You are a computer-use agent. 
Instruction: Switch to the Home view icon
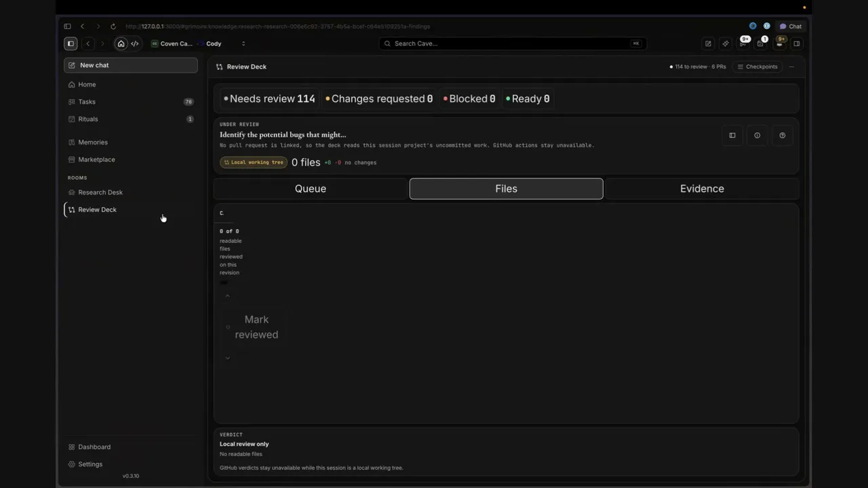(x=121, y=43)
